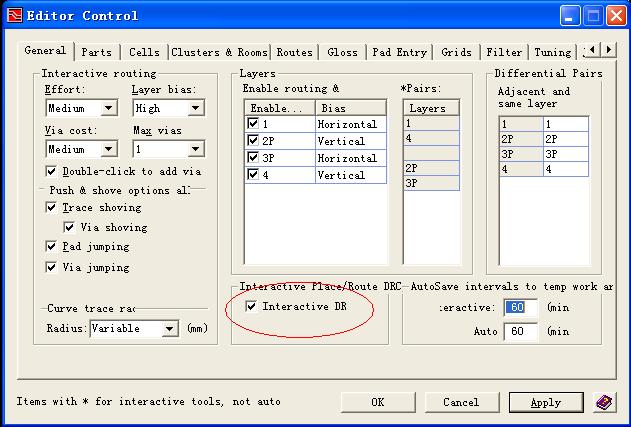Image resolution: width=631 pixels, height=427 pixels.
Task: Switch to the General tab
Action: point(45,51)
